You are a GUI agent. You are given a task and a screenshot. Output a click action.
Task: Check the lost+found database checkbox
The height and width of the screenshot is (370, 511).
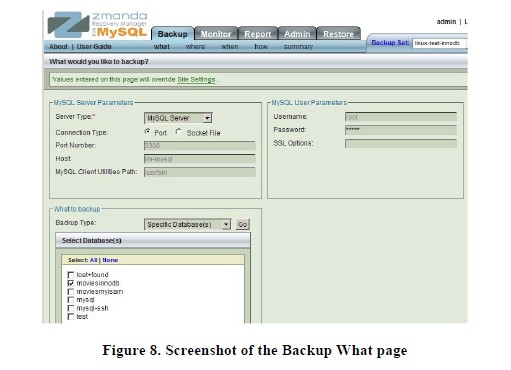click(x=71, y=275)
